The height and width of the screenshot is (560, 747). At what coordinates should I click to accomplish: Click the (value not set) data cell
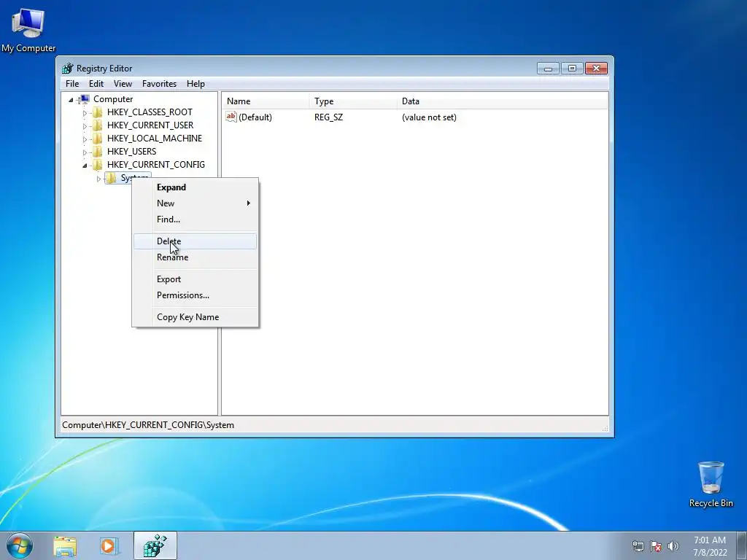(x=429, y=117)
